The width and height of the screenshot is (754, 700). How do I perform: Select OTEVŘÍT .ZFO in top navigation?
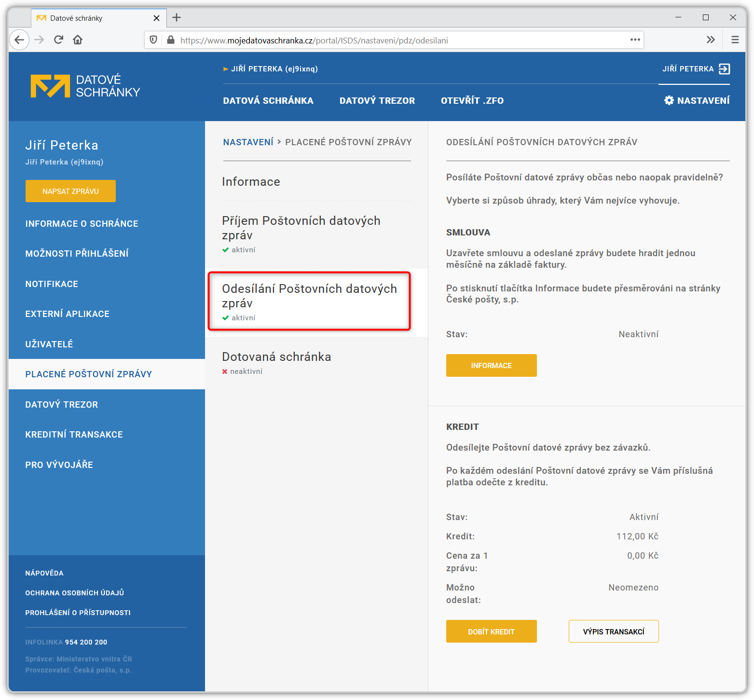pyautogui.click(x=472, y=100)
